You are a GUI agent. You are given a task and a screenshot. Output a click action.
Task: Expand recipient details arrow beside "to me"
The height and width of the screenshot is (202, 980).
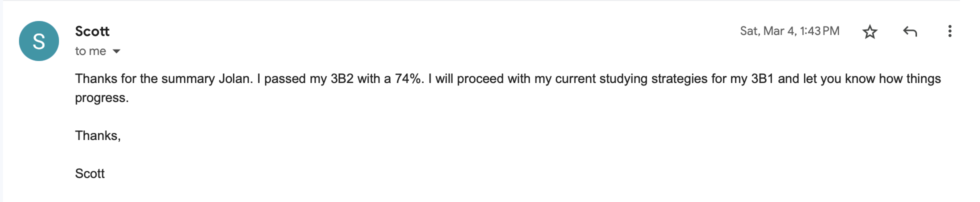pos(116,51)
